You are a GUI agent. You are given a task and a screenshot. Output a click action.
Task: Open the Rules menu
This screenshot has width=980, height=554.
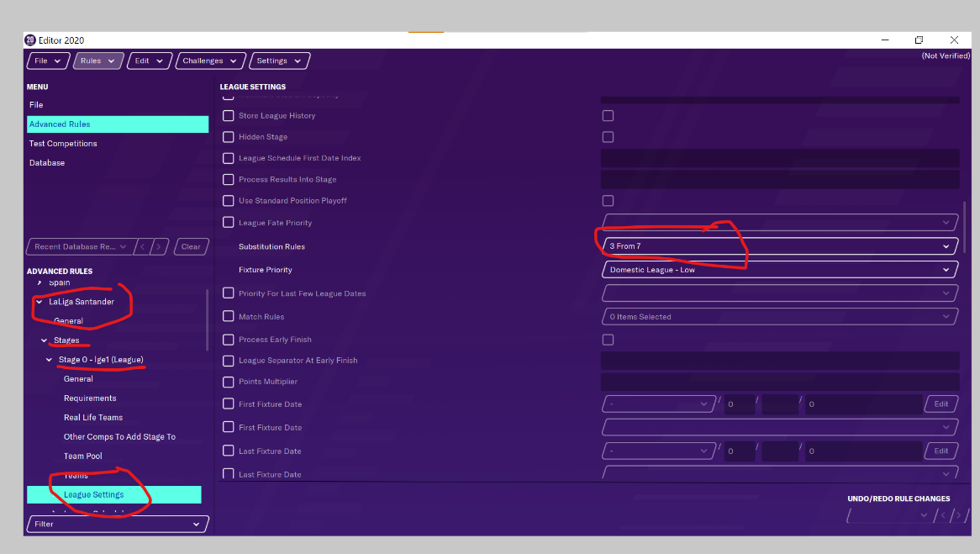98,61
